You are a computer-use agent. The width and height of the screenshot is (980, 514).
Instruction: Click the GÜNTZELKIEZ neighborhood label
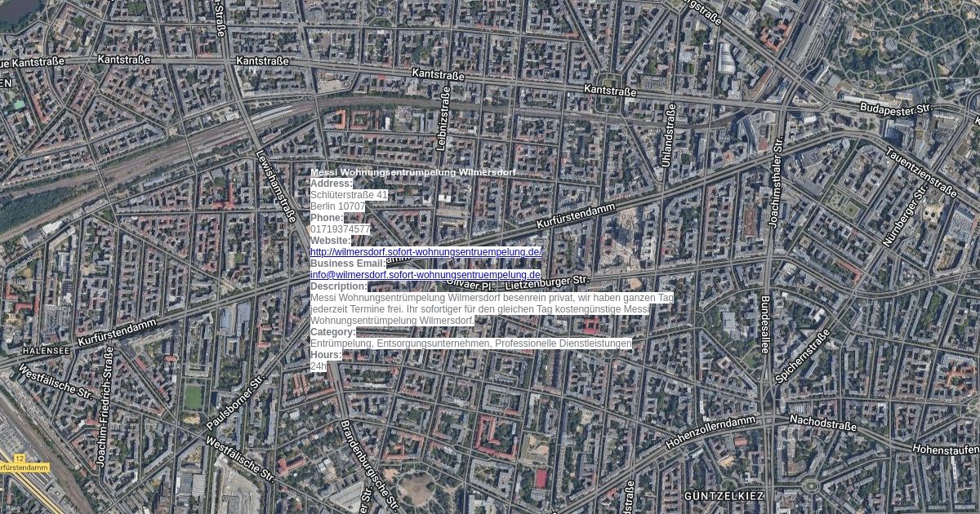click(724, 496)
